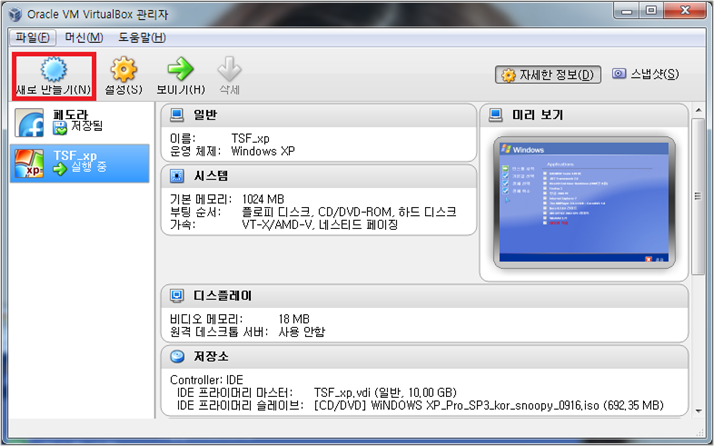Click the 원격 데스크톱 서버 value 사용 안함

(x=301, y=332)
